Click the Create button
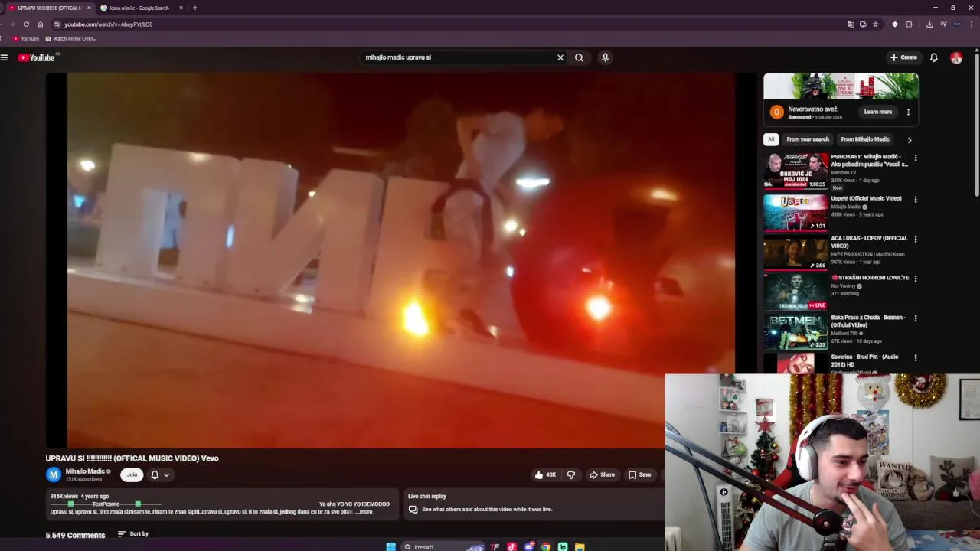Image resolution: width=980 pixels, height=551 pixels. tap(903, 57)
